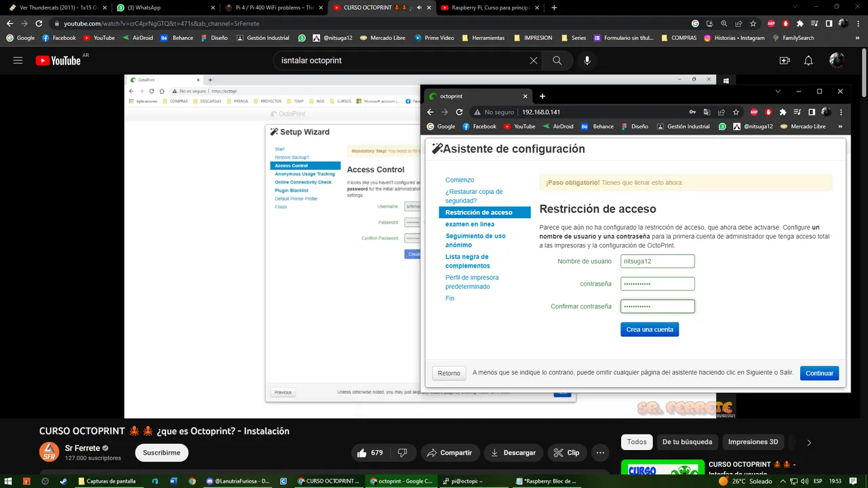This screenshot has height=488, width=868.
Task: Go to the YouTube home logo
Action: click(x=58, y=60)
